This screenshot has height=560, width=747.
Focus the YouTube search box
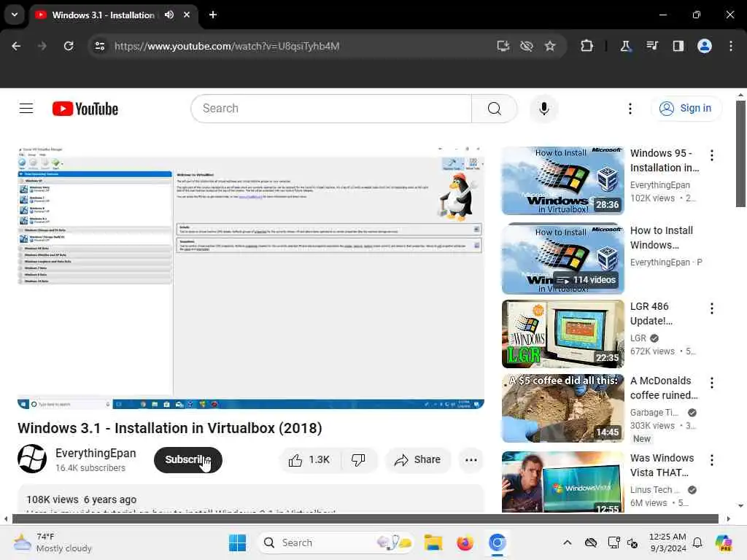331,109
